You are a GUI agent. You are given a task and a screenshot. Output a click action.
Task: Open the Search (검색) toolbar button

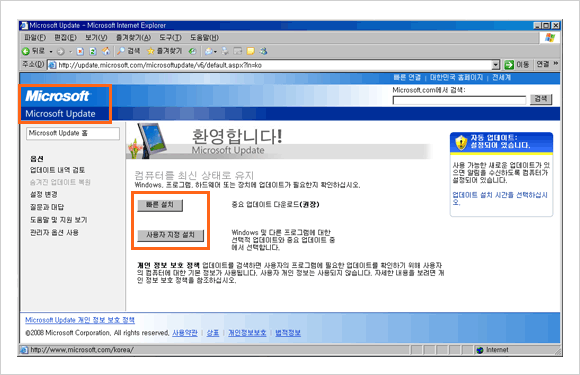pyautogui.click(x=129, y=51)
